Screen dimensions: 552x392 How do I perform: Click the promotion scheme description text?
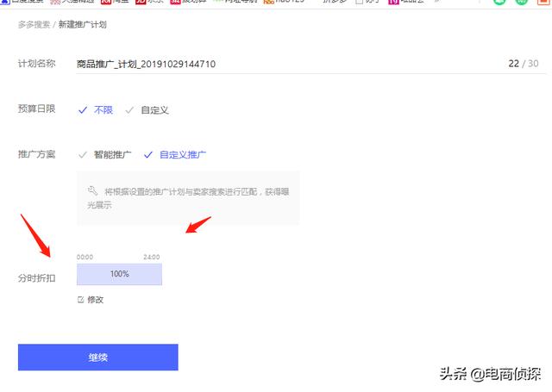tap(188, 198)
